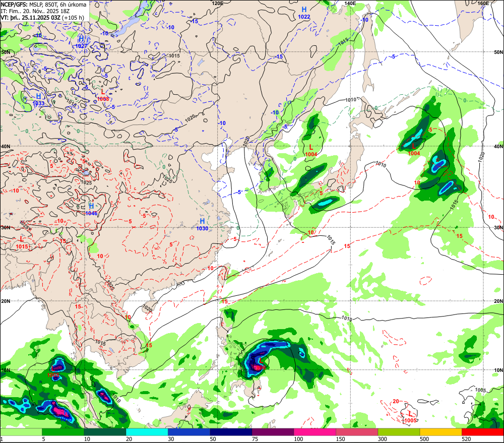
Task: Click the L 1004 low in Sea of Japan
Action: click(x=311, y=151)
